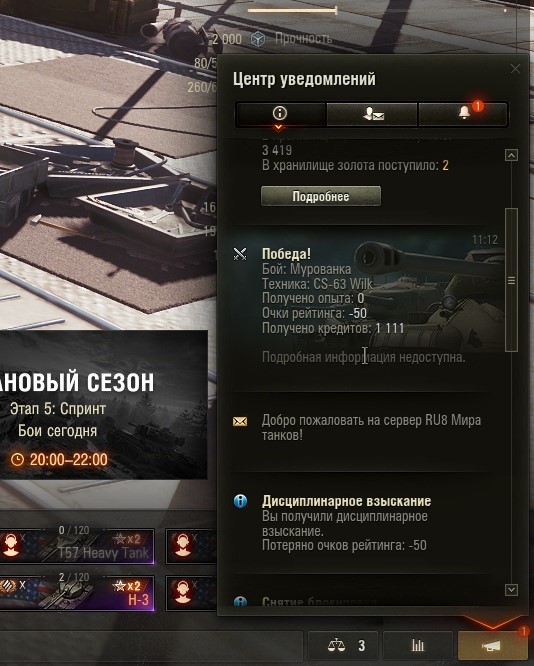Open the bell alerts tab
Viewport: 534px width, 666px height.
[x=463, y=114]
